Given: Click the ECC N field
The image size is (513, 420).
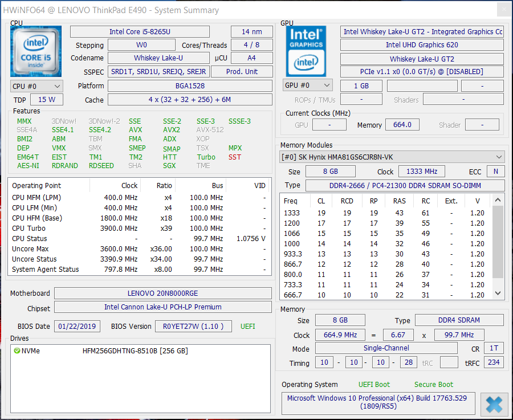Looking at the screenshot, I should pos(496,172).
